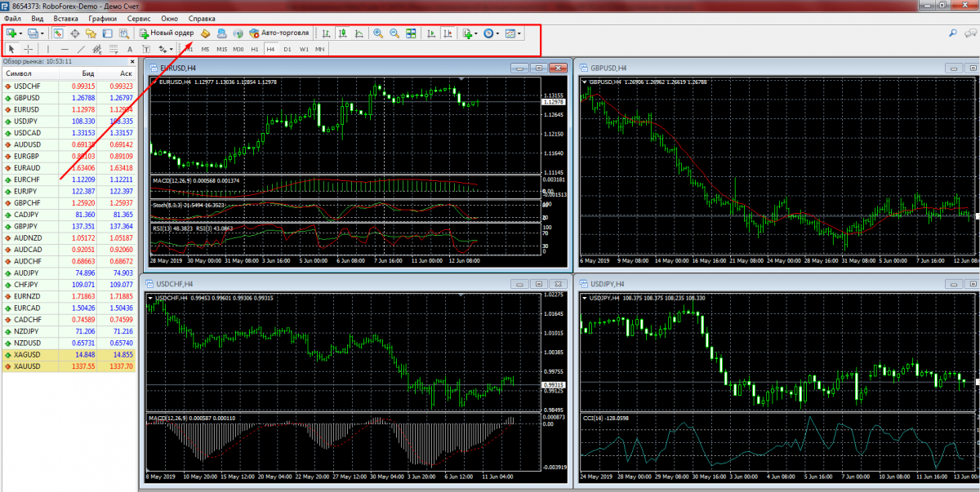Select the crosshair cursor tool
980x492 pixels.
click(29, 49)
